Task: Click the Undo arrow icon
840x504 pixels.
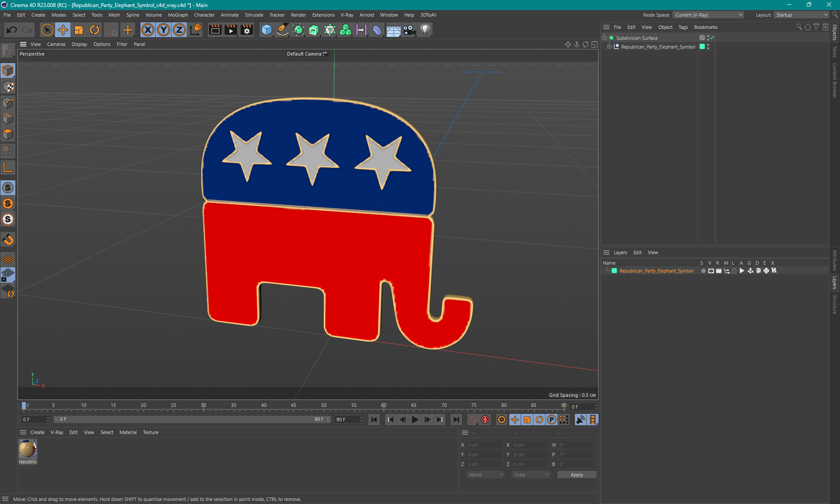Action: pyautogui.click(x=12, y=30)
